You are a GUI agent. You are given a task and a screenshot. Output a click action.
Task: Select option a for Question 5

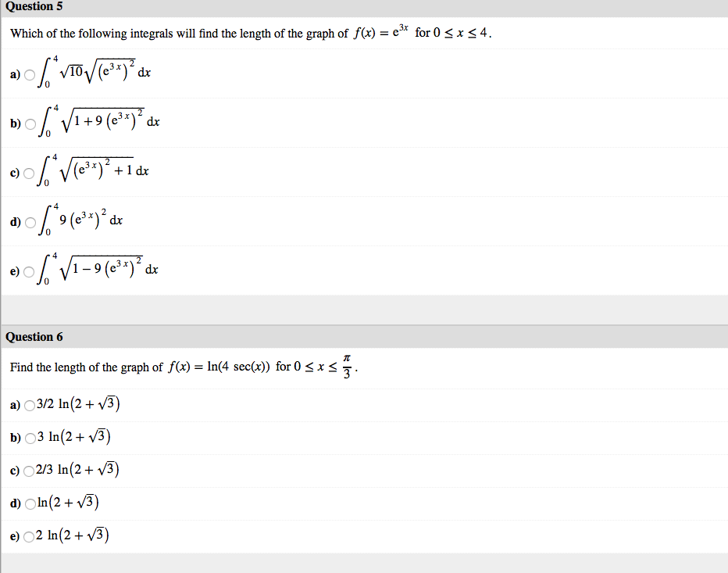coord(29,74)
